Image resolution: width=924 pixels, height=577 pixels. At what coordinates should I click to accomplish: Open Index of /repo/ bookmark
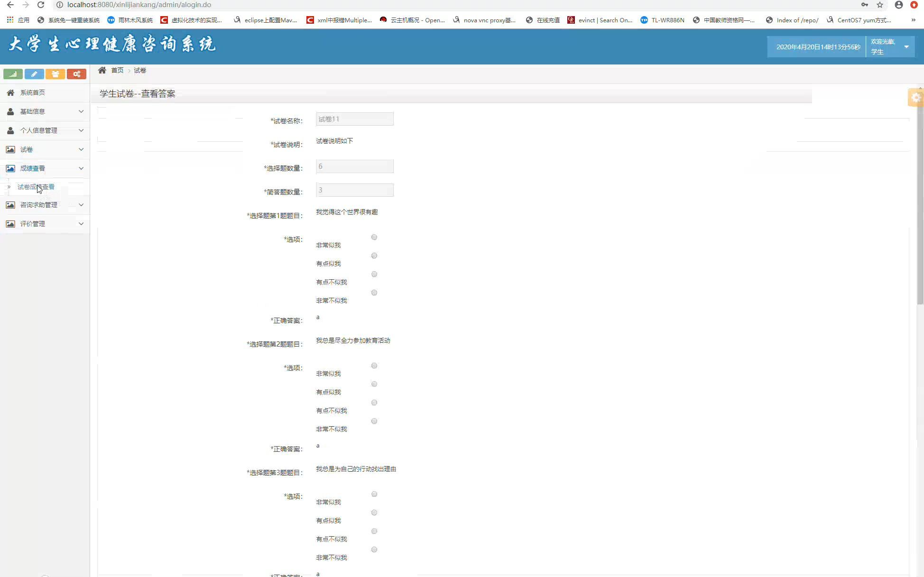pos(792,20)
